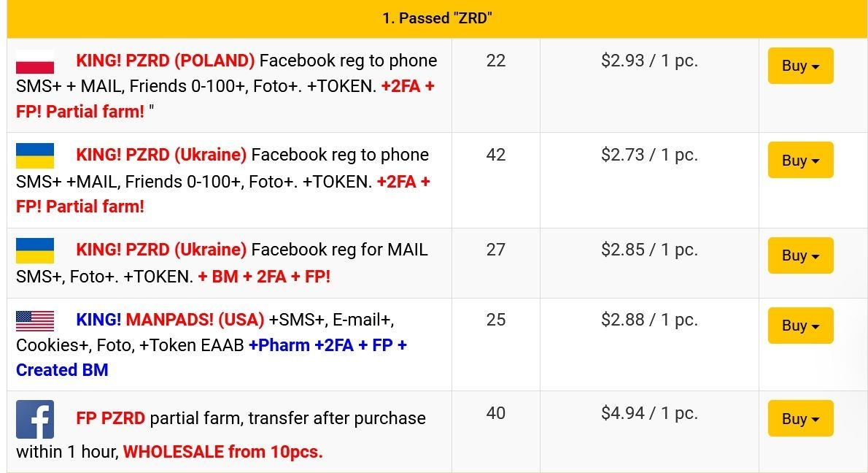The image size is (868, 473).
Task: Click the Poland flag icon
Action: 35,61
